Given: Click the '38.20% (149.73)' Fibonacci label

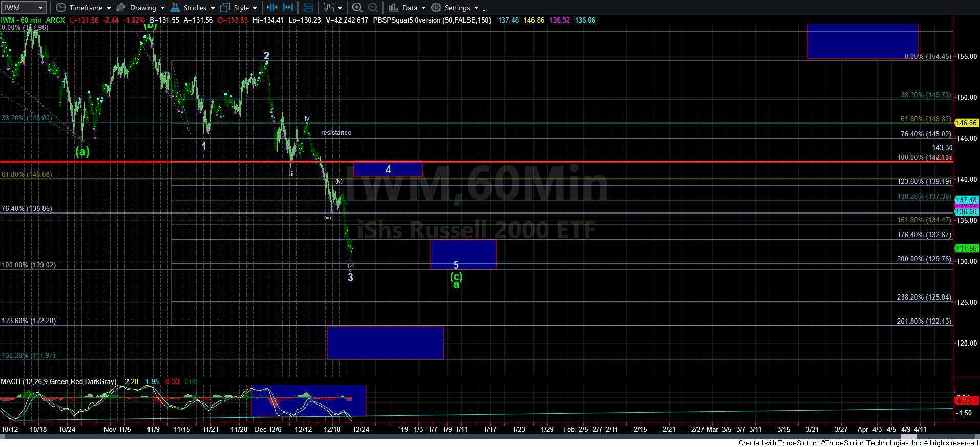Looking at the screenshot, I should point(926,95).
